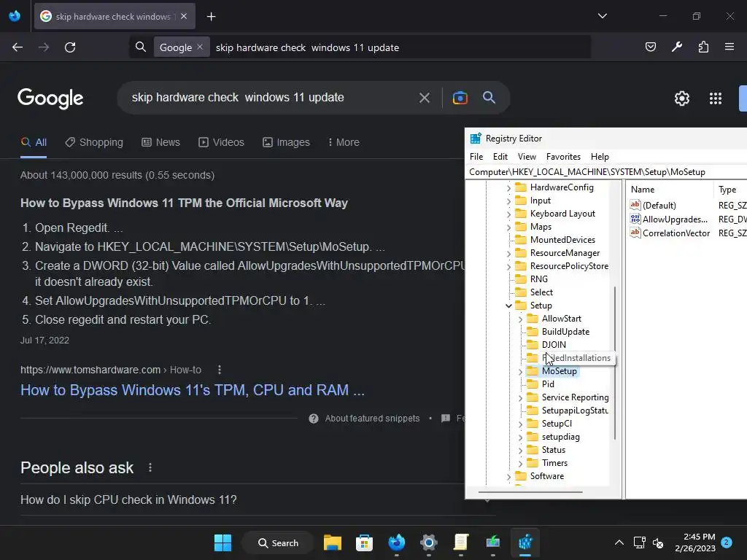Open Google settings gear icon
The height and width of the screenshot is (560, 747).
682,98
